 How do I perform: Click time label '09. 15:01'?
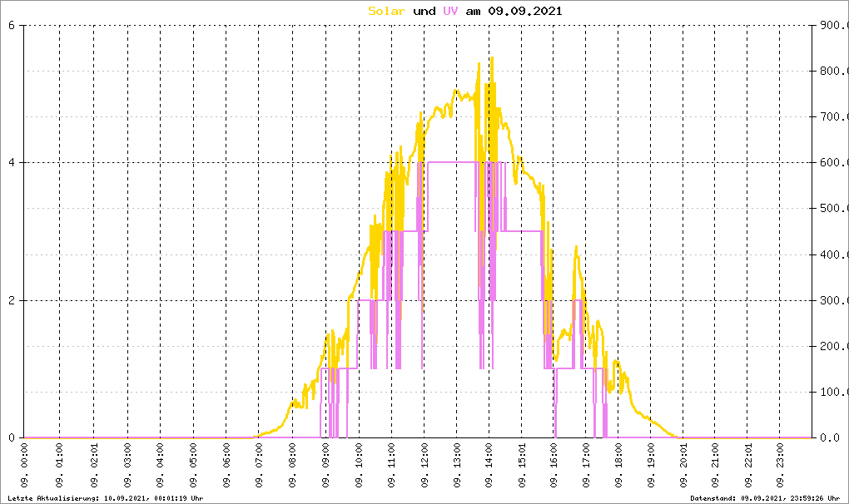[522, 466]
